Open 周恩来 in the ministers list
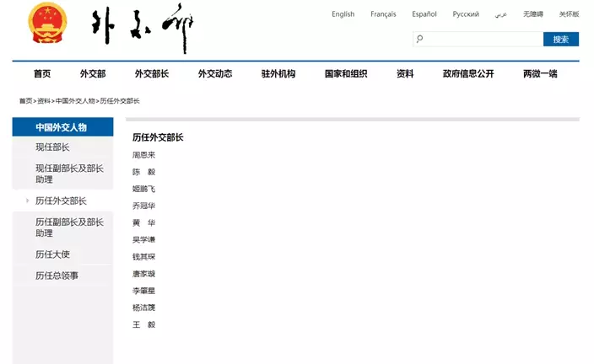This screenshot has width=594, height=364. click(x=143, y=155)
